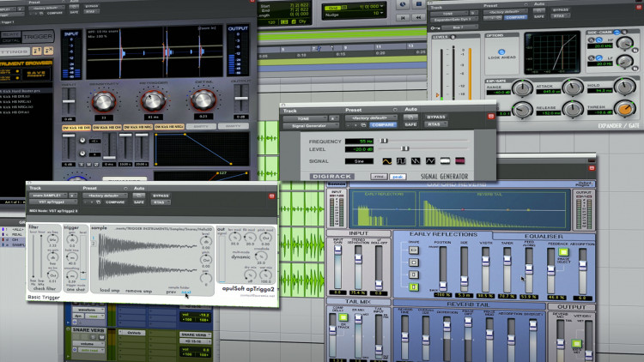Viewport: 644px width, 362px height.
Task: Toggle the blue side-chain external key button
Action: (617, 32)
